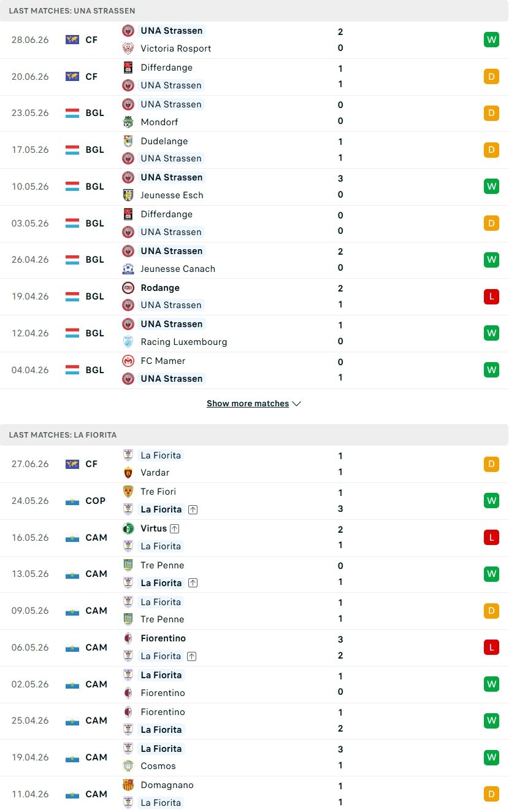Click the Racing Luxembourg crest

128,341
